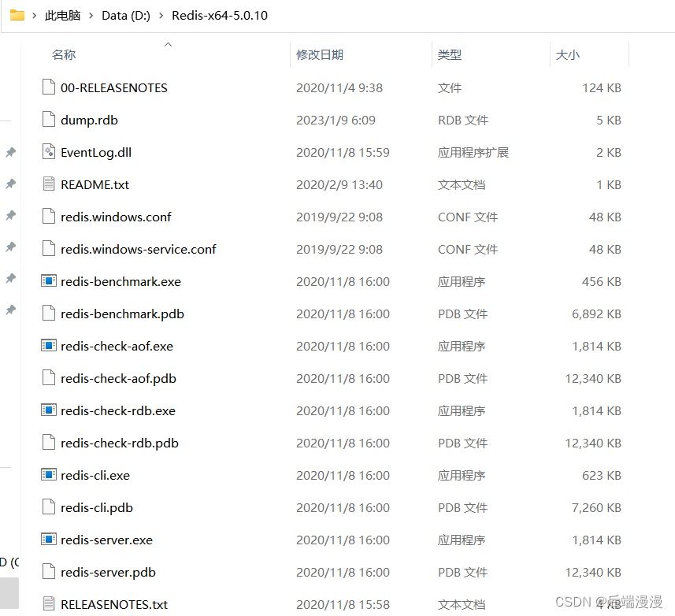Select the redis-check-rdb.pdb file icon
Viewport: 675px width, 616px height.
[x=49, y=442]
